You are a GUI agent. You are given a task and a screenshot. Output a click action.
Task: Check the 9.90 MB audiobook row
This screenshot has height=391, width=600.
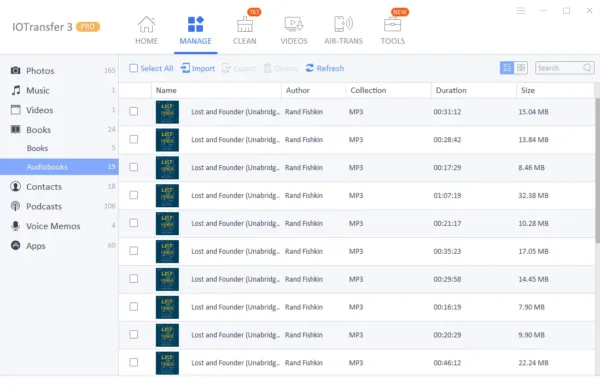point(134,335)
